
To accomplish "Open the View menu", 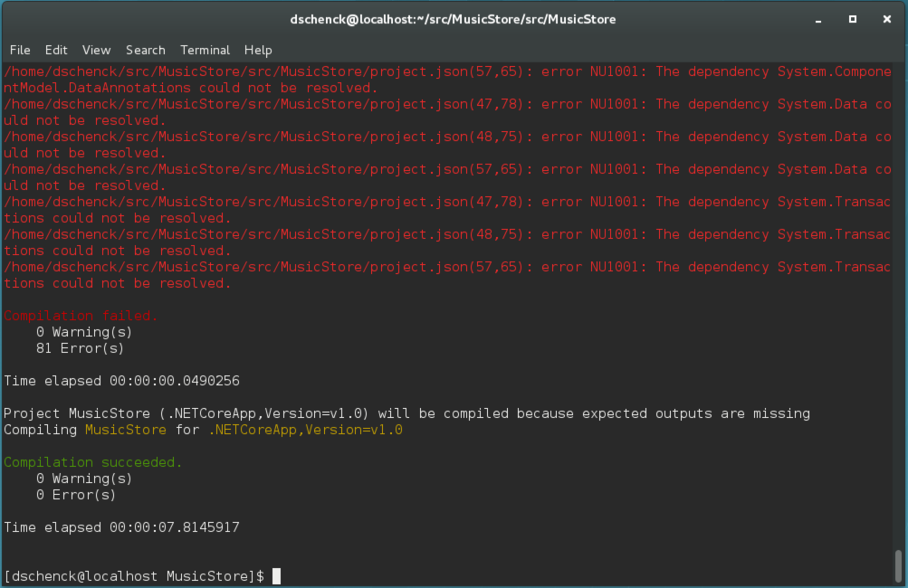I will click(96, 50).
